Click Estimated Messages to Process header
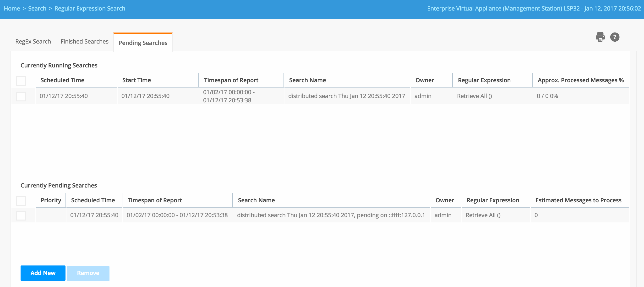This screenshot has height=287, width=644. [x=578, y=200]
